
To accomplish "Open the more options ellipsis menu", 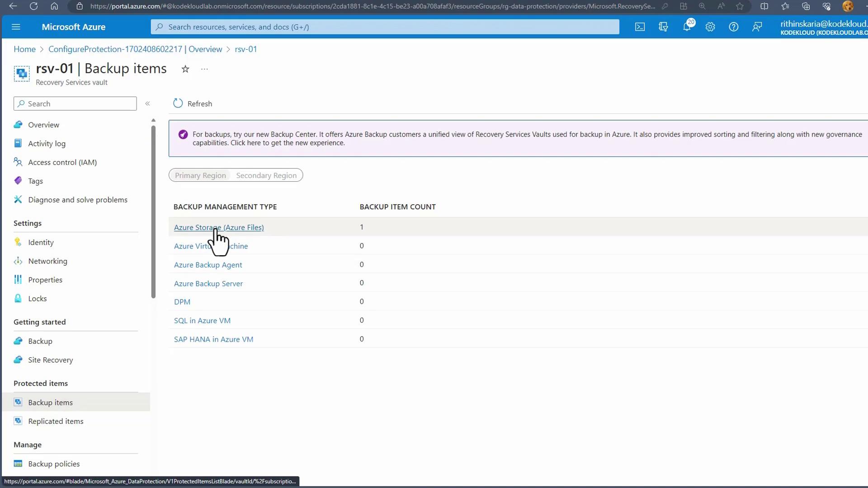I will point(204,69).
